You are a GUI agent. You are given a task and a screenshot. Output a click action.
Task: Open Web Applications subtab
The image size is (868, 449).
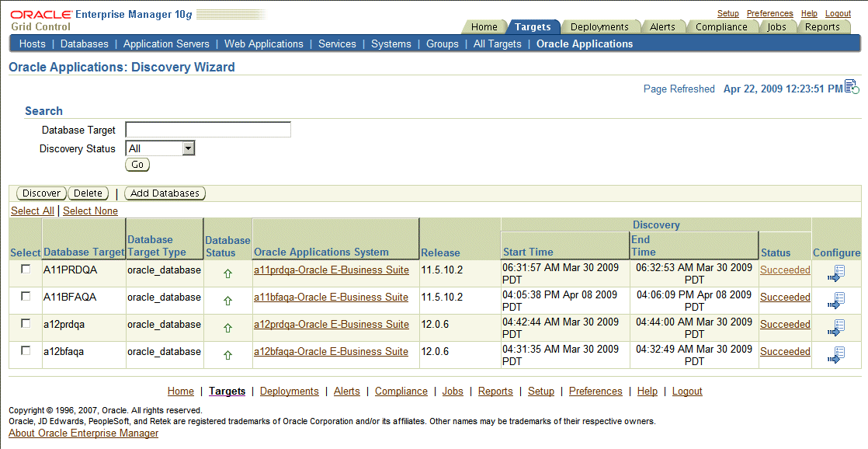pyautogui.click(x=263, y=44)
